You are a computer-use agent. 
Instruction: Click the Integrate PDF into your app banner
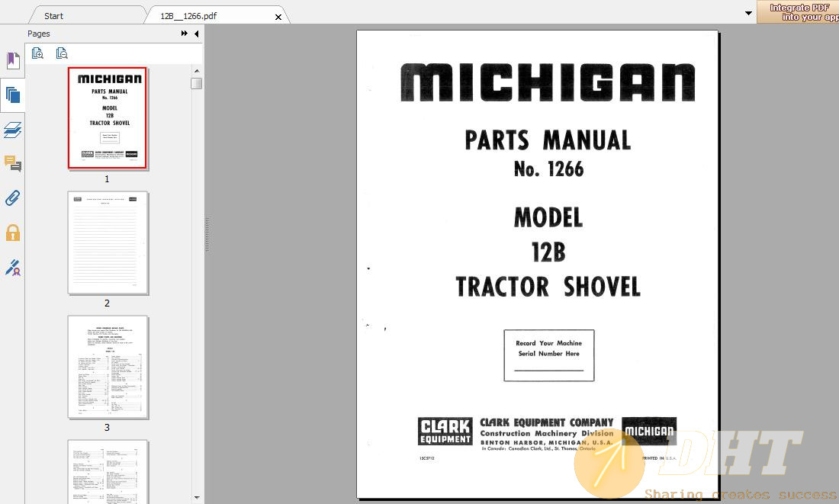pyautogui.click(x=798, y=11)
